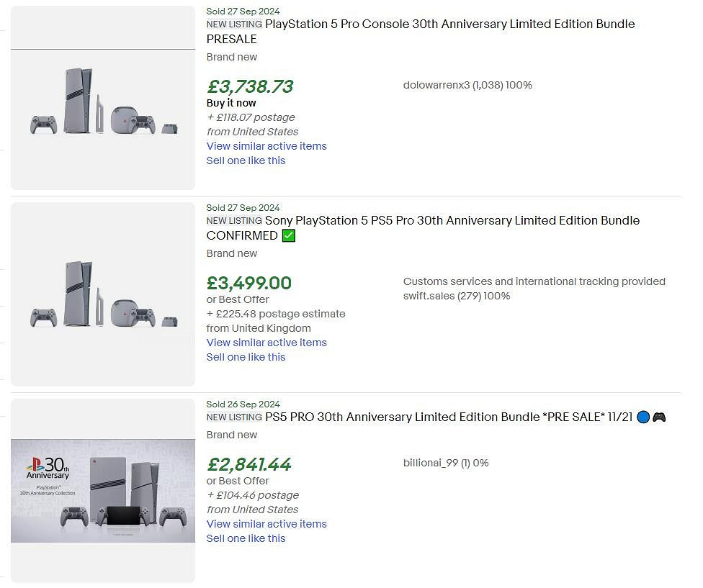Click the £3,738.73 sold price

click(250, 87)
